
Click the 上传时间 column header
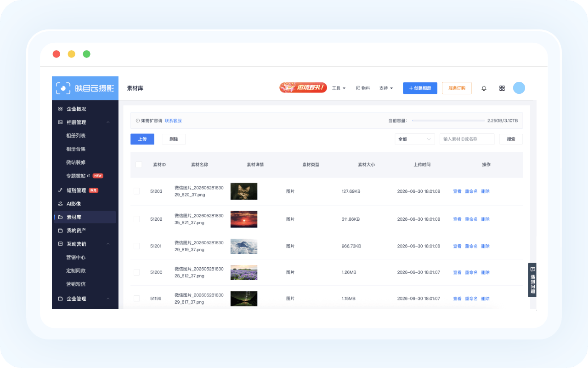422,165
